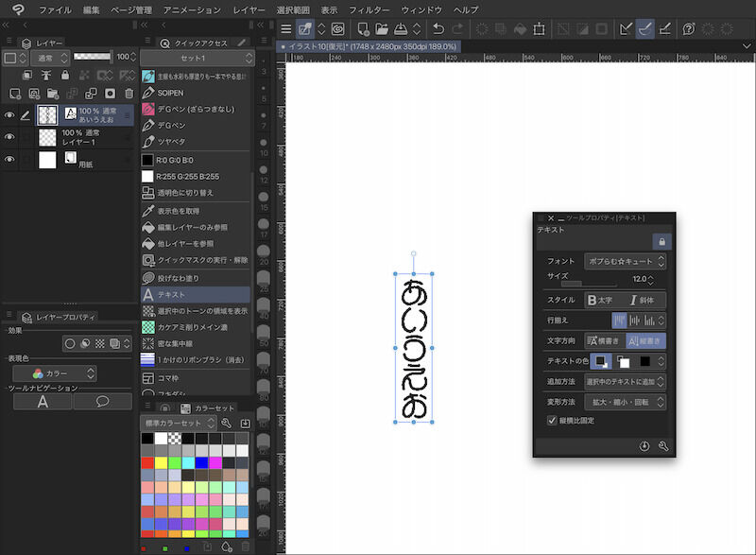Delete layer with the trash icon

[x=129, y=93]
